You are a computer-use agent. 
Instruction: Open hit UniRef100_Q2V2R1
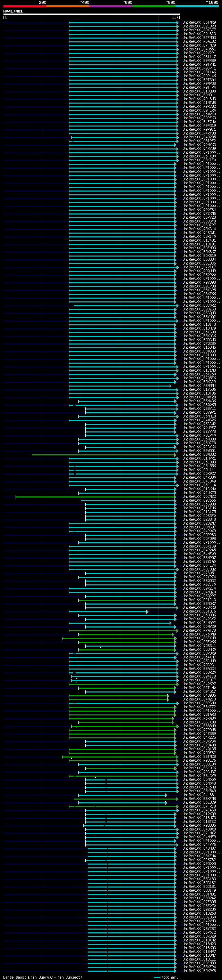[199, 53]
